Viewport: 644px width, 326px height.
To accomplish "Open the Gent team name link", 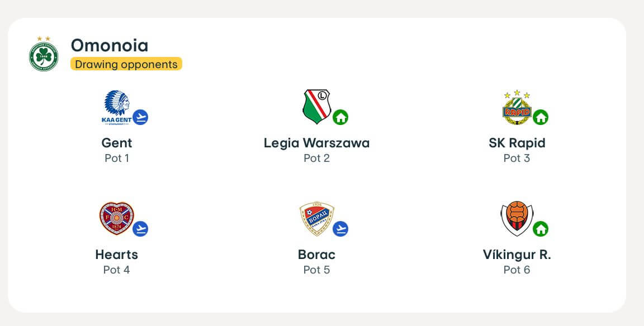I will [117, 143].
